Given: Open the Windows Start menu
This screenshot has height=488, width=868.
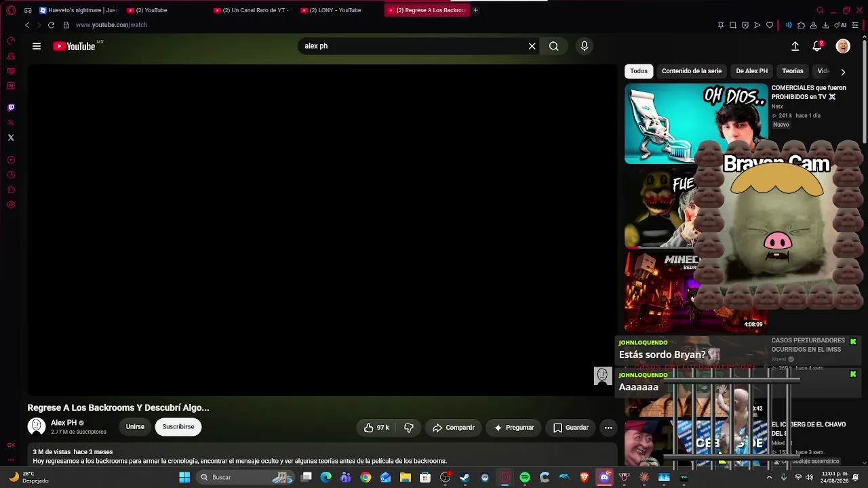Looking at the screenshot, I should coord(184,477).
